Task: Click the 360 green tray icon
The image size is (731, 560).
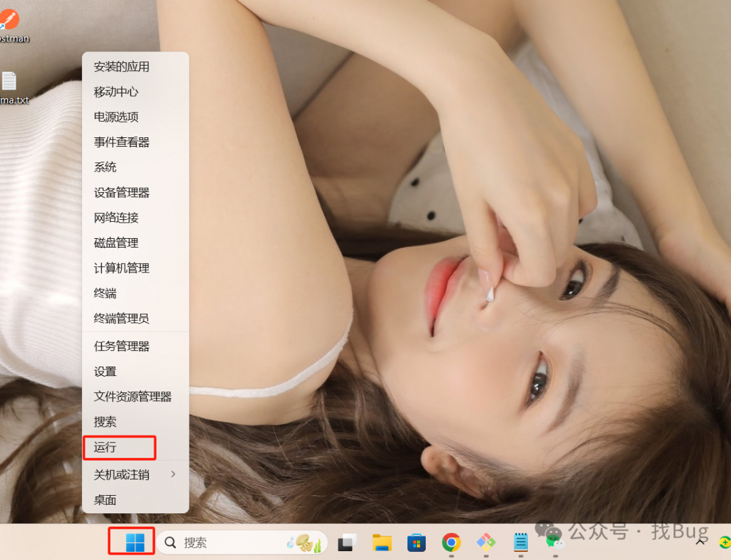Action: (x=724, y=542)
